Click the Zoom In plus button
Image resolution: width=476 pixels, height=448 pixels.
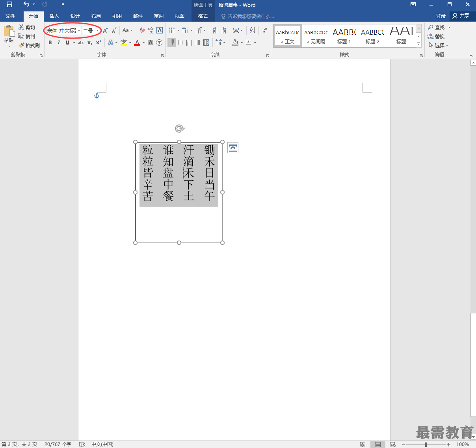tap(449, 445)
